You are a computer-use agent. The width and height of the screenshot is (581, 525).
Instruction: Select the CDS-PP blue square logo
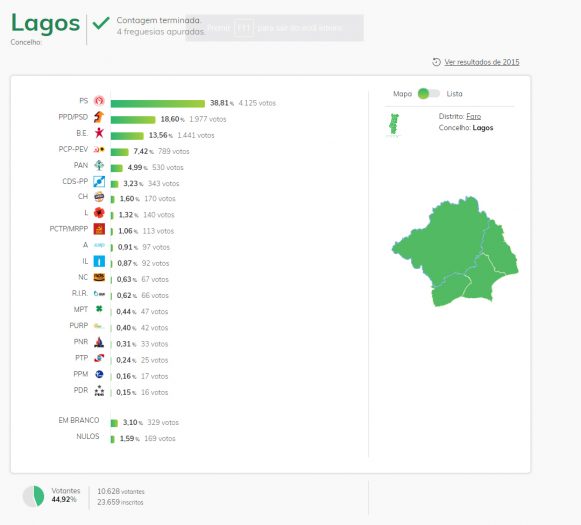point(99,182)
